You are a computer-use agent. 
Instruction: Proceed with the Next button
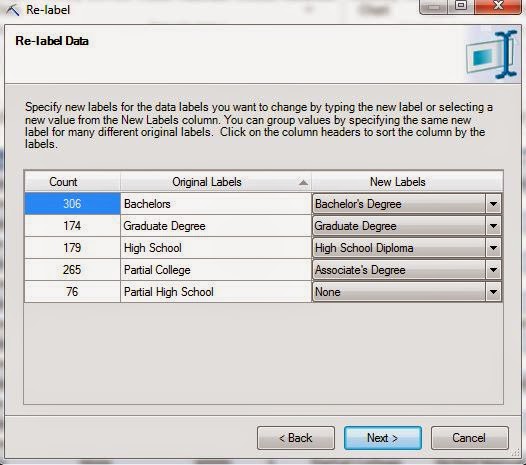tap(383, 438)
